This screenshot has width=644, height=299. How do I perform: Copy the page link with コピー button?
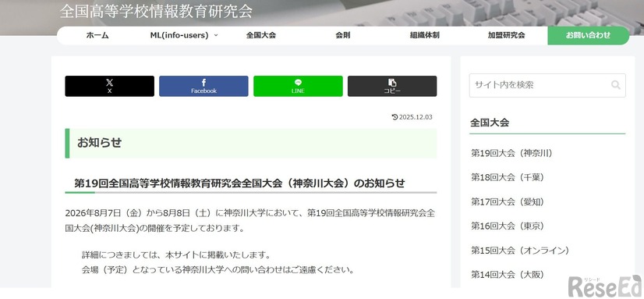pos(392,86)
